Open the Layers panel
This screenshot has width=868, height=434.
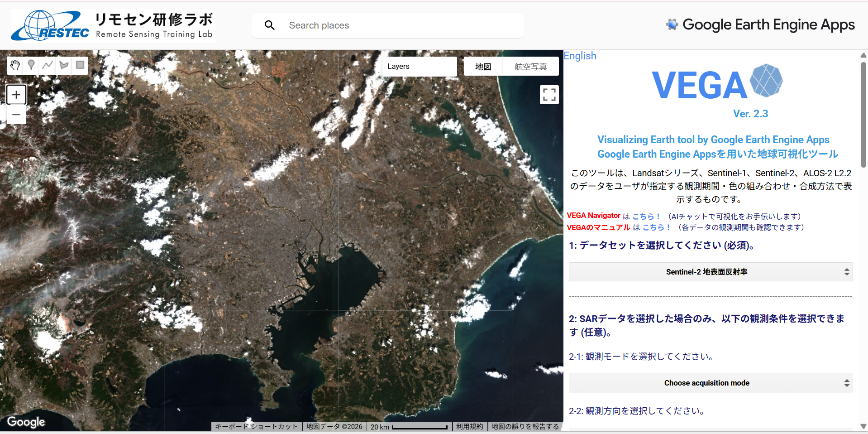pos(419,67)
